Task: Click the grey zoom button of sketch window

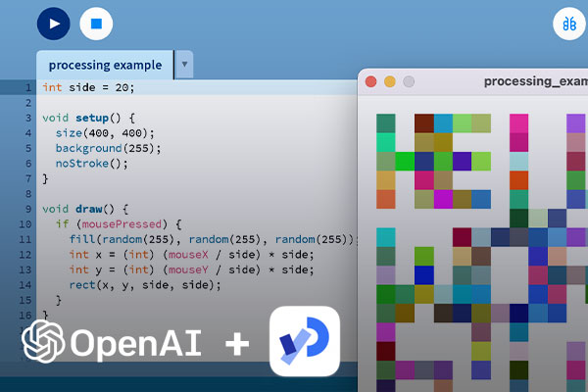Action: coord(409,81)
